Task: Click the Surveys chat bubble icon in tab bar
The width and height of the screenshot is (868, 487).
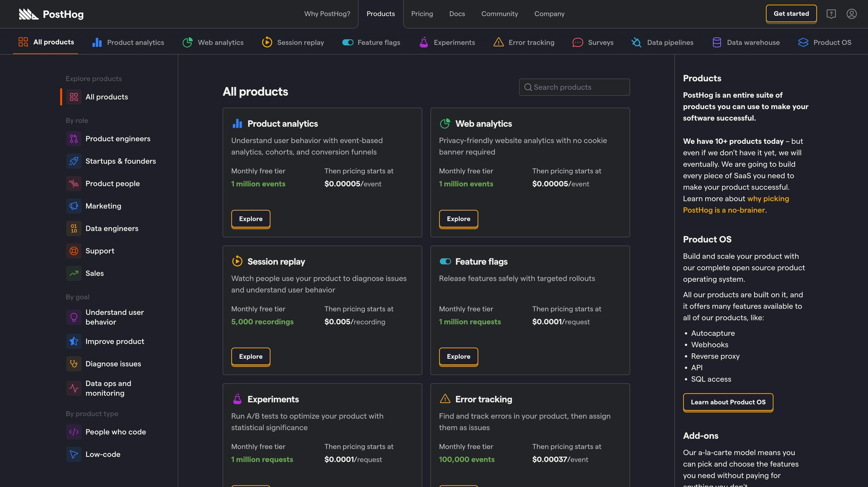Action: (578, 42)
